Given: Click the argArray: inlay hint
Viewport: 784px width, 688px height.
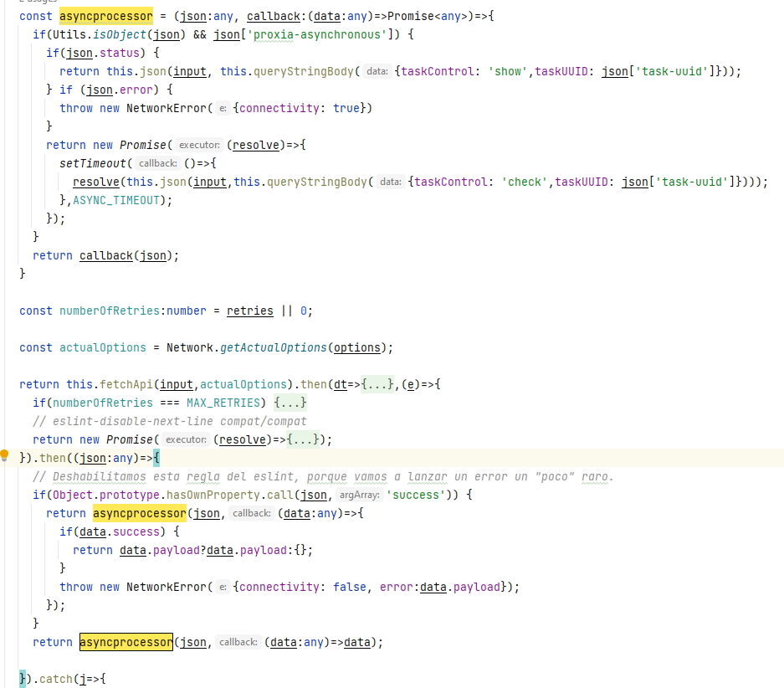Looking at the screenshot, I should click(x=359, y=495).
